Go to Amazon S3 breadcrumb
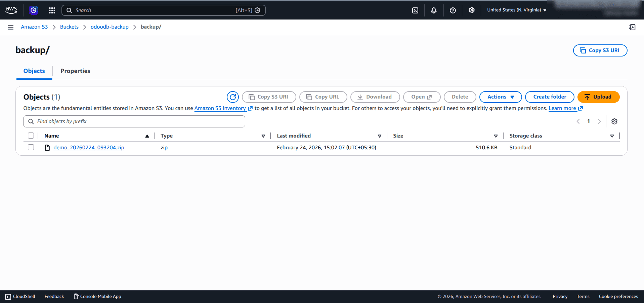Screen dimensions: 644x303 coord(34,27)
